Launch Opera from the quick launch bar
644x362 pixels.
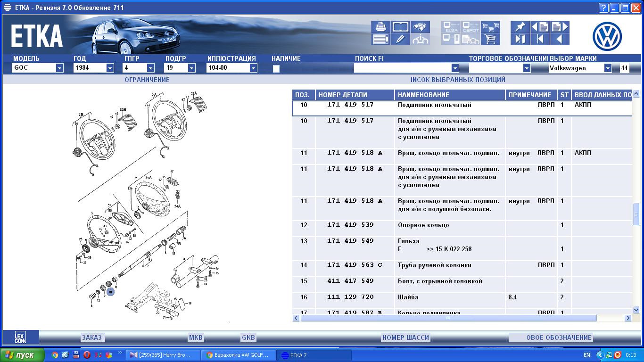pos(87,355)
